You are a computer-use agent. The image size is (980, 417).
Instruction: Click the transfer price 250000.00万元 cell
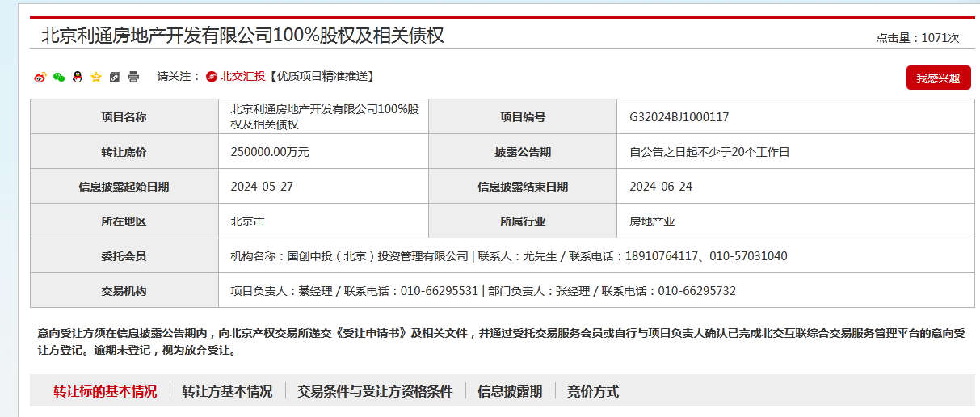[x=270, y=152]
